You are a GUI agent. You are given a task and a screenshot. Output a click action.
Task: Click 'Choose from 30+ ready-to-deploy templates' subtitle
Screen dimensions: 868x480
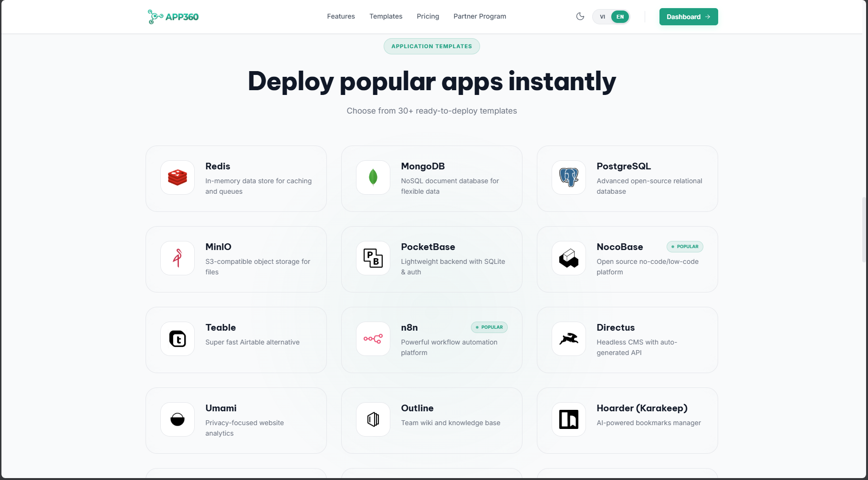coord(432,111)
